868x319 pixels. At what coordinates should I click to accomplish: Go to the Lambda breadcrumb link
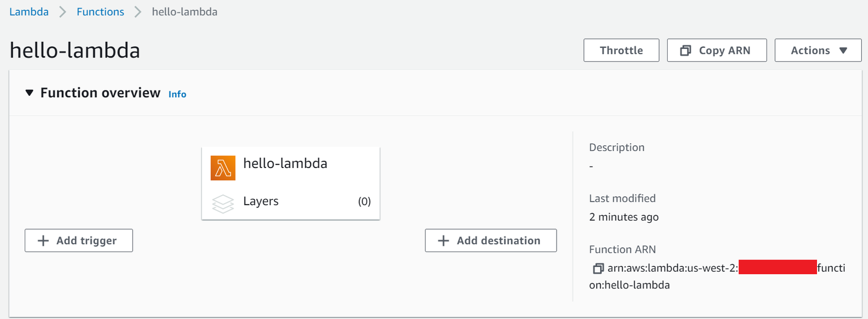click(29, 12)
